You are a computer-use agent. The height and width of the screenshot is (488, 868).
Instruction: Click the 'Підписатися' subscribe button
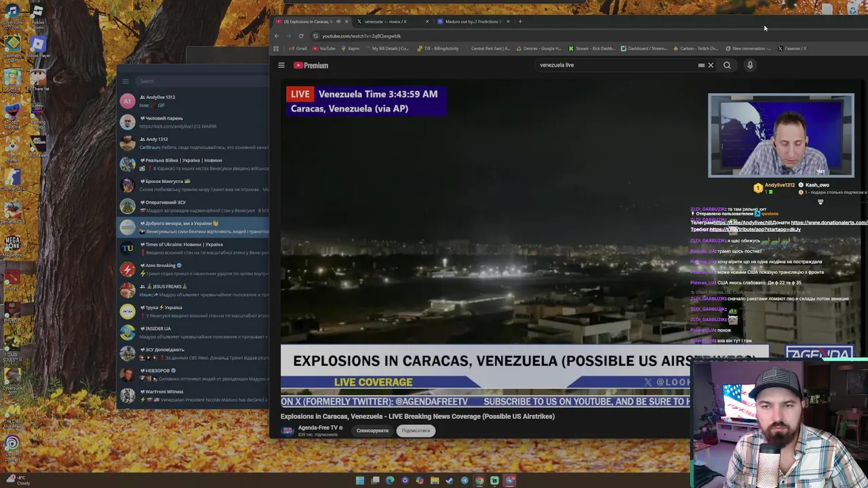[416, 430]
